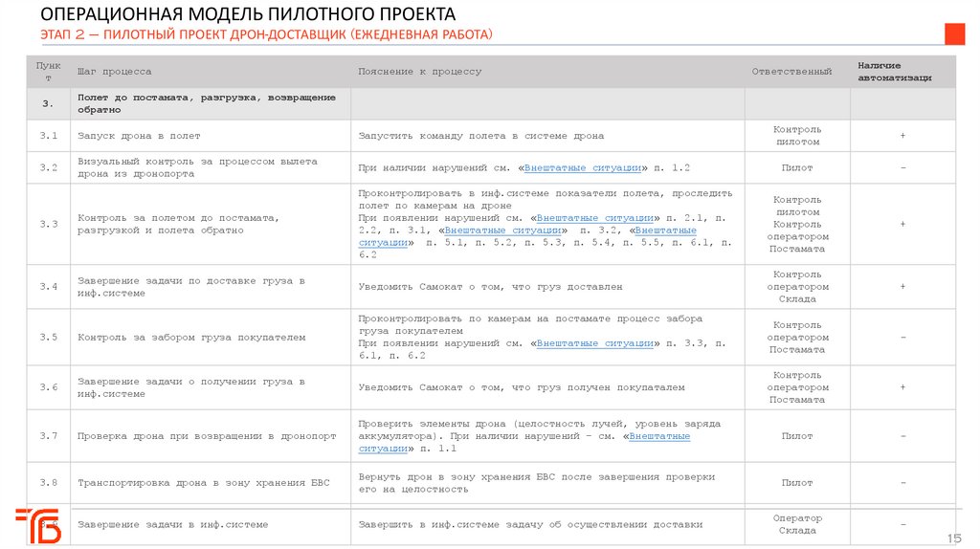Click Запустить команду полета в системе дрона
The height and width of the screenshot is (549, 980).
[x=480, y=136]
